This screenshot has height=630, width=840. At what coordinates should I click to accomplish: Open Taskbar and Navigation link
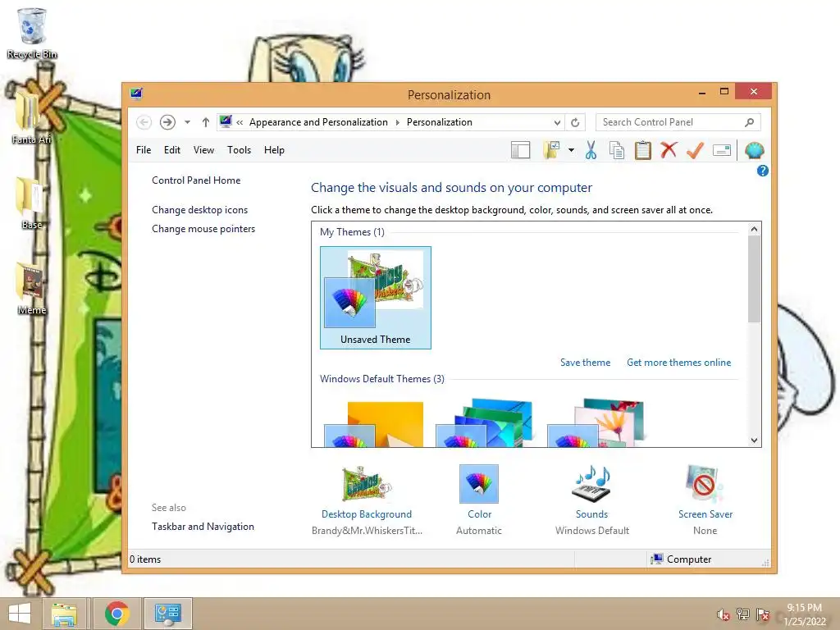click(203, 527)
